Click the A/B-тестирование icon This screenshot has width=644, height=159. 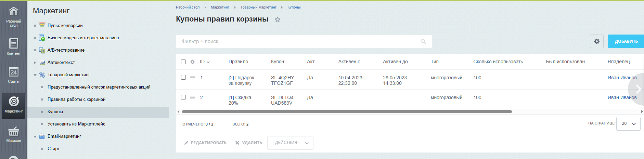click(x=42, y=50)
